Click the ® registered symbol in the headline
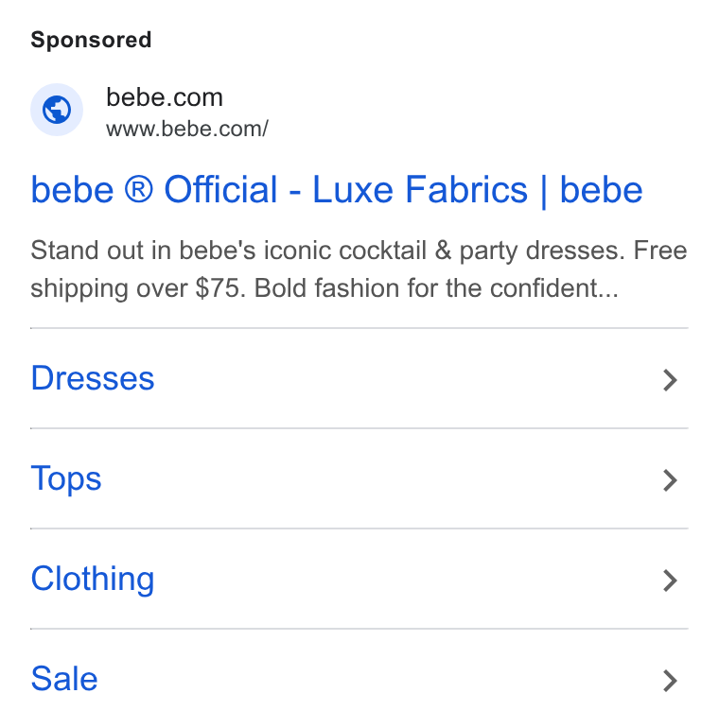The image size is (719, 728). click(x=138, y=189)
